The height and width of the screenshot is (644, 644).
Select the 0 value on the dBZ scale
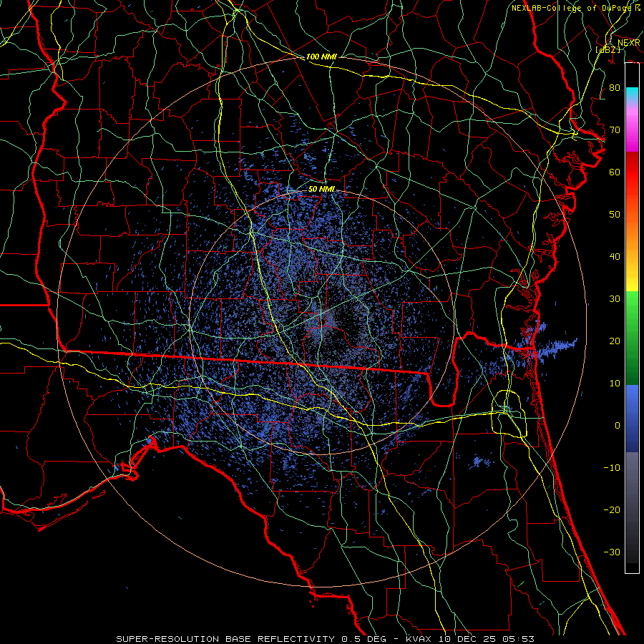point(618,426)
